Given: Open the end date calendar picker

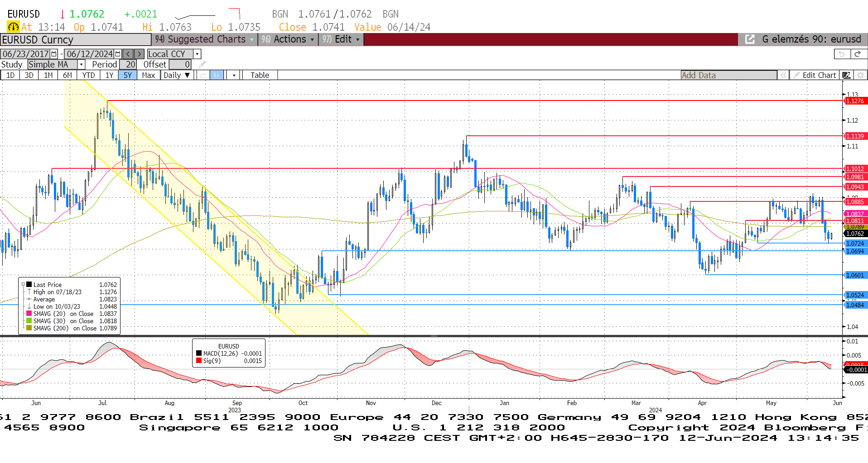Looking at the screenshot, I should [x=118, y=54].
